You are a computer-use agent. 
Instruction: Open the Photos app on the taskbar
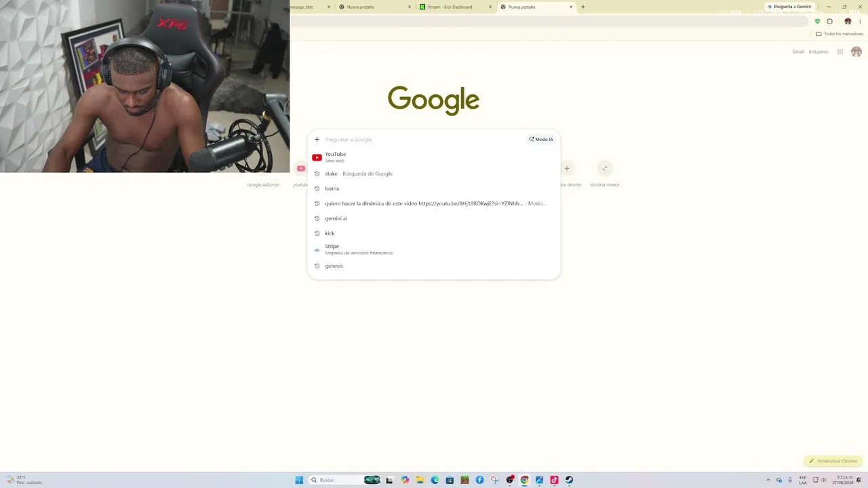pos(539,480)
